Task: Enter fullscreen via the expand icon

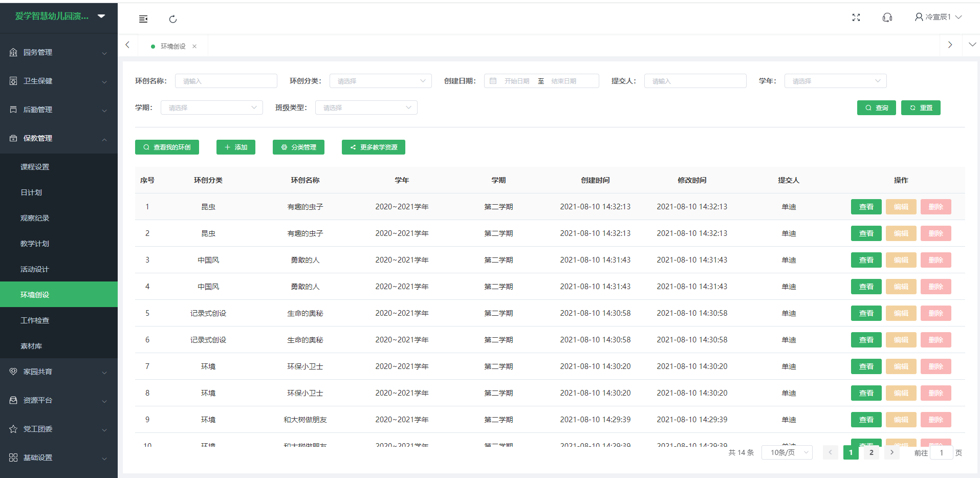Action: click(x=856, y=17)
